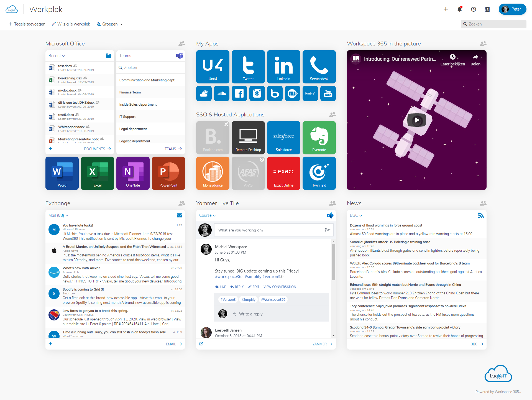Launch the OneNote tile

[133, 173]
